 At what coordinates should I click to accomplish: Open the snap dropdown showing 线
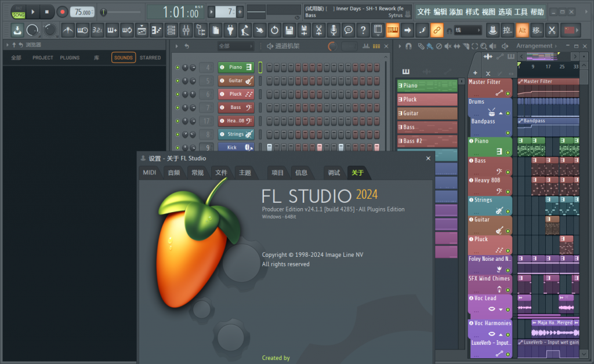468,30
